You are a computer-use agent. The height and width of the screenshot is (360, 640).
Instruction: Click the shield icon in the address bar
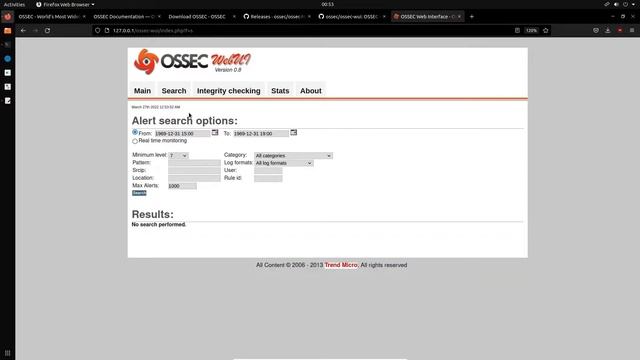pos(98,31)
